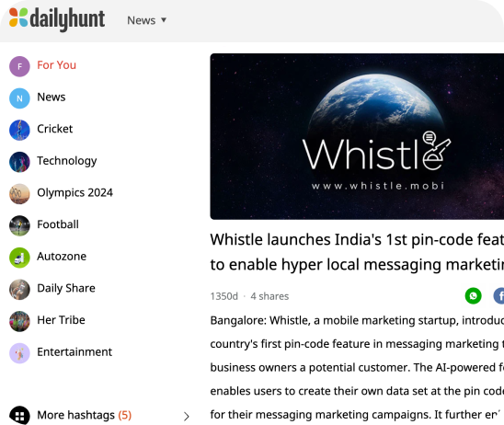504x425 pixels.
Task: Click the 4 shares count text
Action: [x=269, y=296]
